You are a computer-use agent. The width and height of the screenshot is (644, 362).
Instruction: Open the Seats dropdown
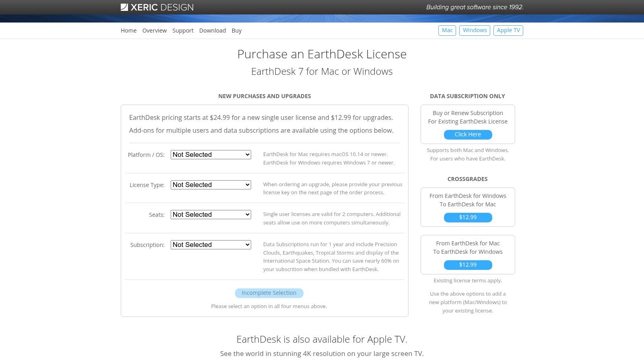click(x=211, y=214)
